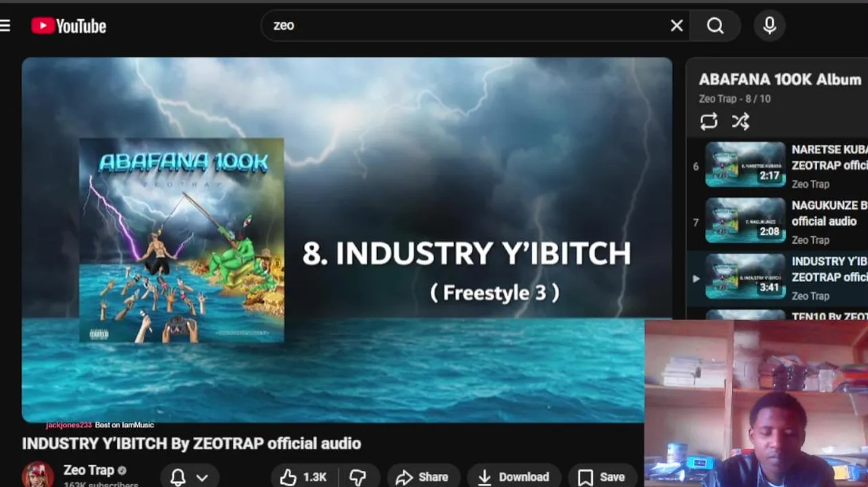Save video to playlist
The width and height of the screenshot is (868, 487).
(602, 477)
